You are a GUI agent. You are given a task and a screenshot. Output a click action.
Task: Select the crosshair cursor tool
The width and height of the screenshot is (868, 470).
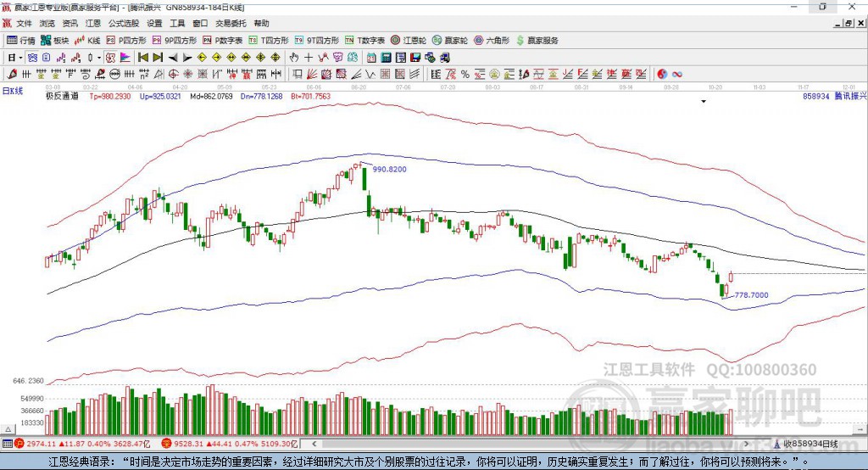[309, 58]
